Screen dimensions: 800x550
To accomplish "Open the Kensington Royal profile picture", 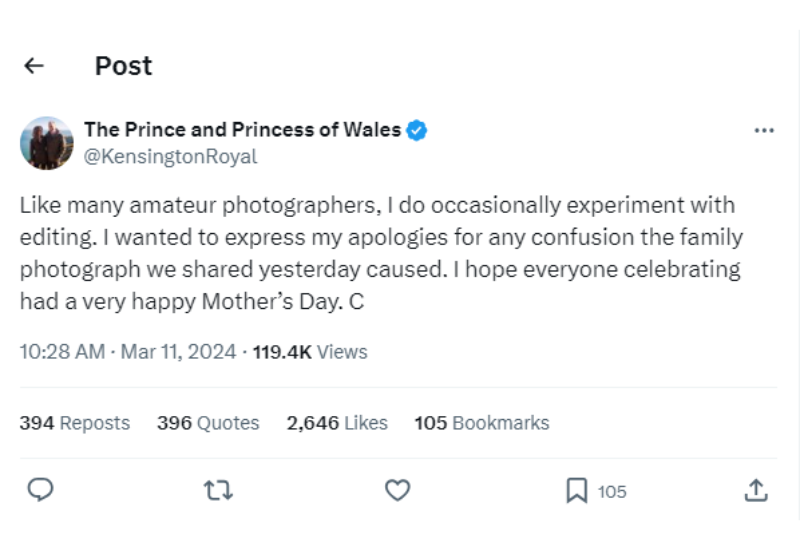I will pos(46,143).
